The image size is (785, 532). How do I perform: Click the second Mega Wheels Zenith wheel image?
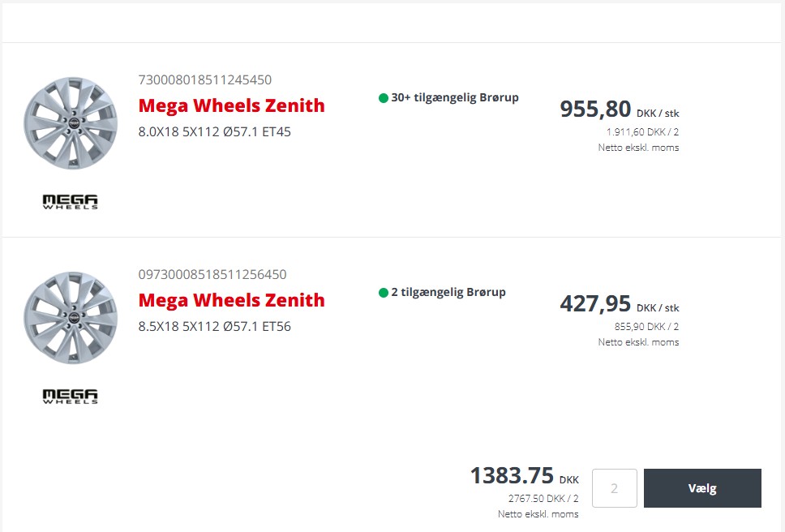point(71,318)
